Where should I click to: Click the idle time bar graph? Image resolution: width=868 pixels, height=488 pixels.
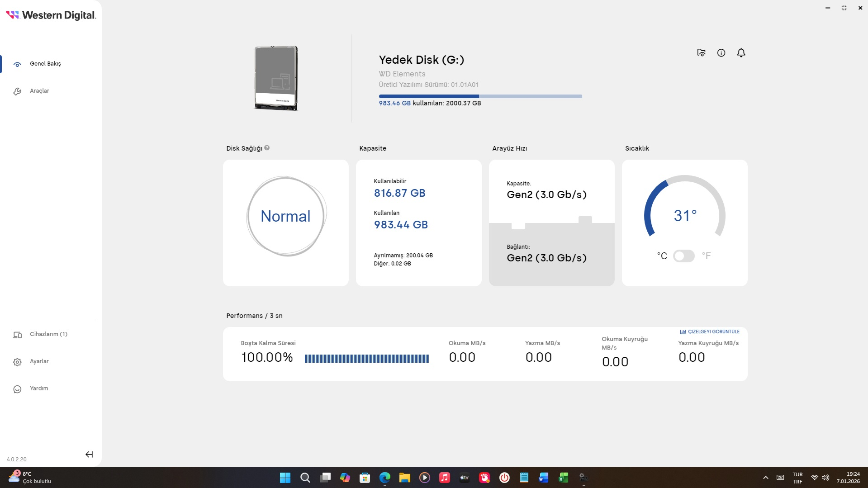[x=366, y=359]
